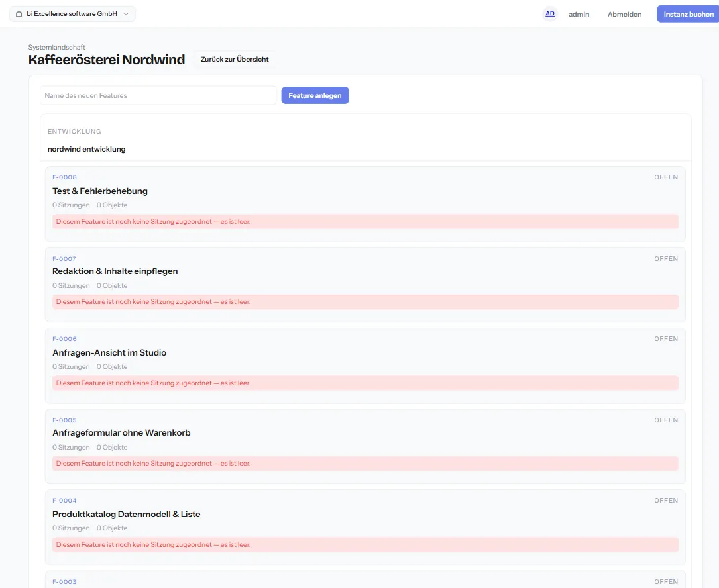Select the Produktkatalog Datenmodell & Liste title
The image size is (719, 588).
coord(126,514)
